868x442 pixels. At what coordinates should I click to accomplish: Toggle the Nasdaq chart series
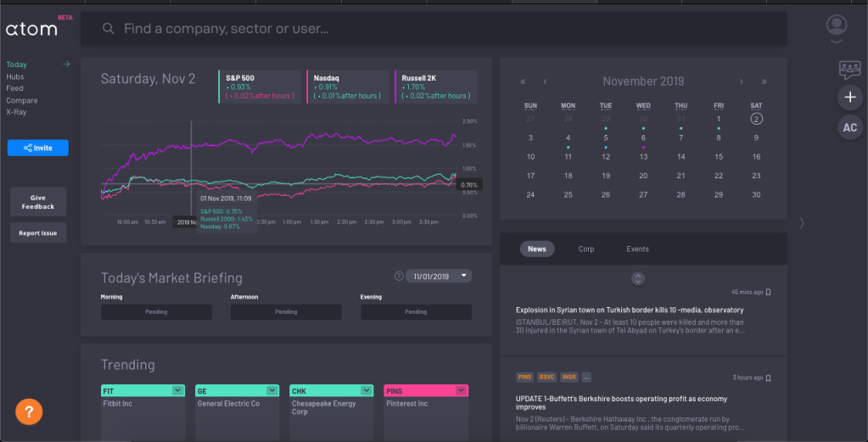tap(346, 87)
